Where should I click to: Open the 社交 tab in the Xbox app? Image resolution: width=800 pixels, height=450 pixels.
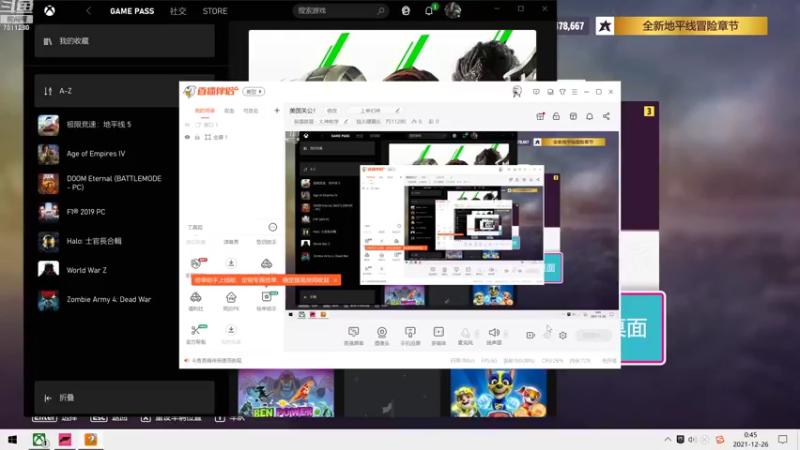[178, 11]
